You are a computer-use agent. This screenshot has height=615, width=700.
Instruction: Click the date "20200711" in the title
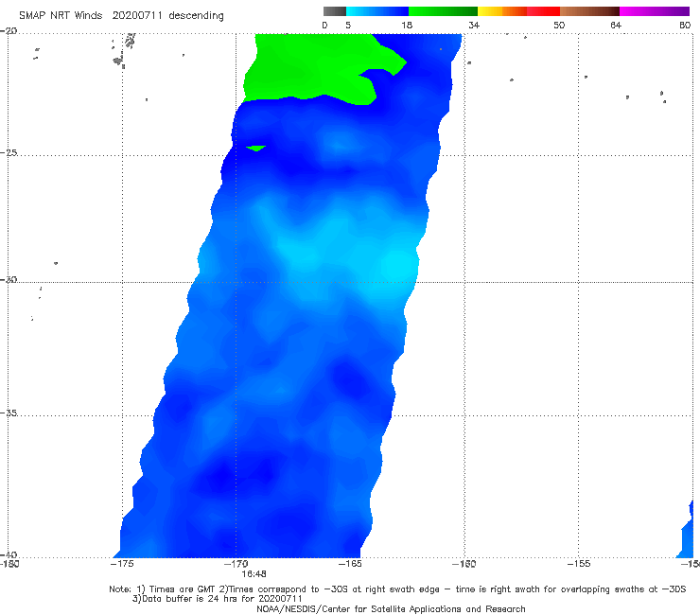coord(137,15)
